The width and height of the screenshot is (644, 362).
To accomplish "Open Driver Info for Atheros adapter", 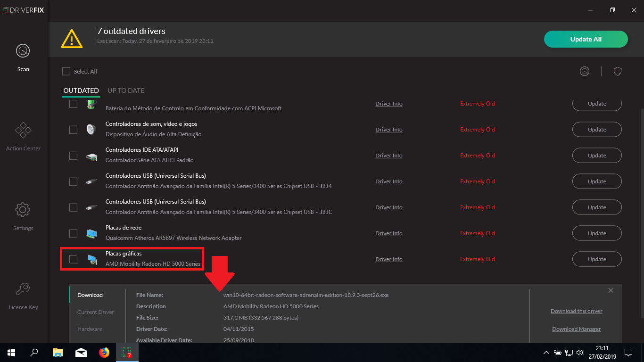I will (x=389, y=233).
